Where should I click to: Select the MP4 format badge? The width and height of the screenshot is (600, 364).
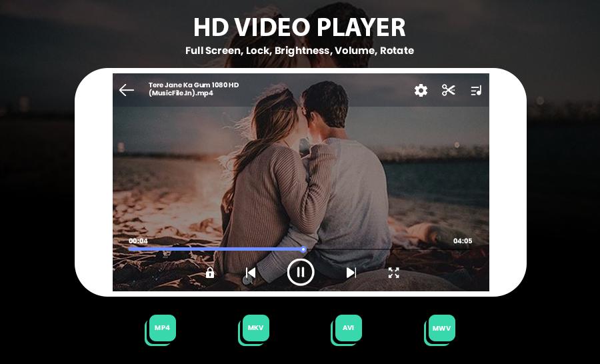162,328
